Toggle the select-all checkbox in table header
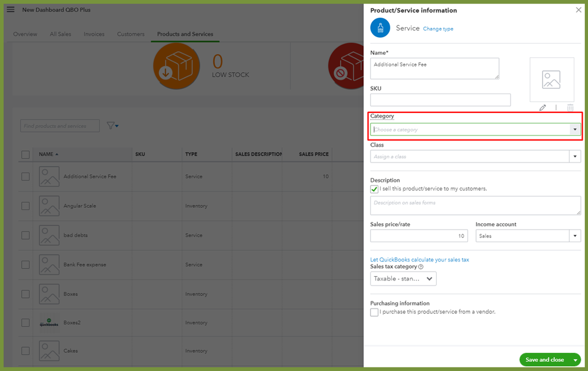Screen dimensions: 588x371 tap(25, 154)
